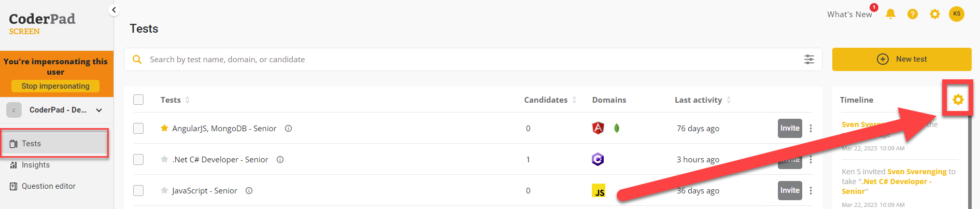Open the help question mark icon
Viewport: 980px width, 209px height.
(x=912, y=14)
